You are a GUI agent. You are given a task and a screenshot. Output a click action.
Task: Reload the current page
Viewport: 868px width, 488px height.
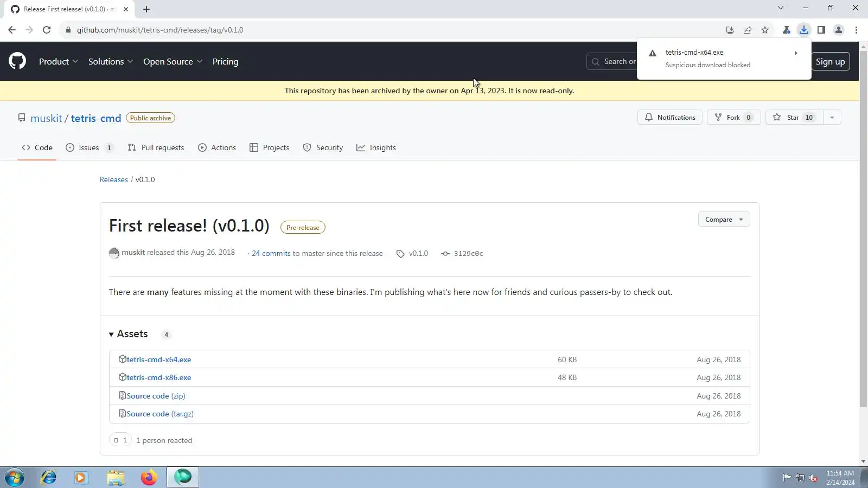click(47, 30)
